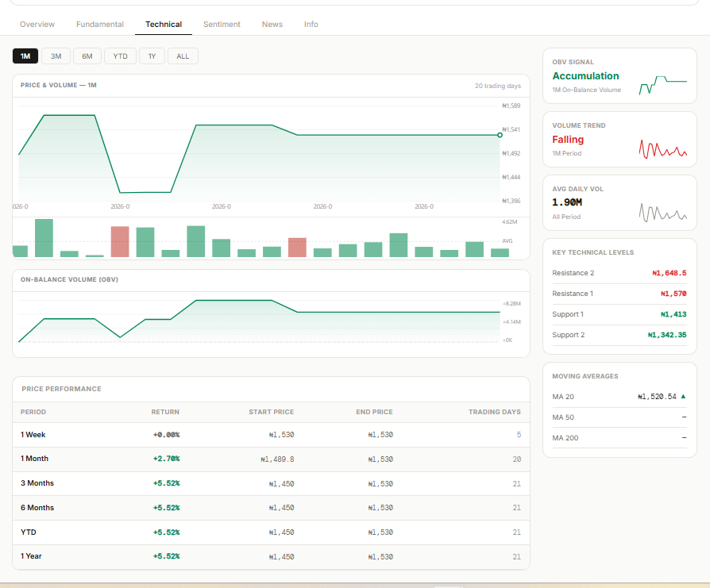The image size is (710, 588).
Task: Switch chart to 1Y range
Action: coord(152,56)
